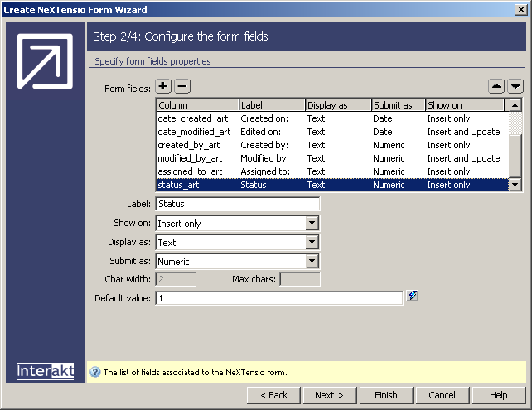Select the assigned_to_art row
Viewport: 532px width, 410px height.
(332, 171)
